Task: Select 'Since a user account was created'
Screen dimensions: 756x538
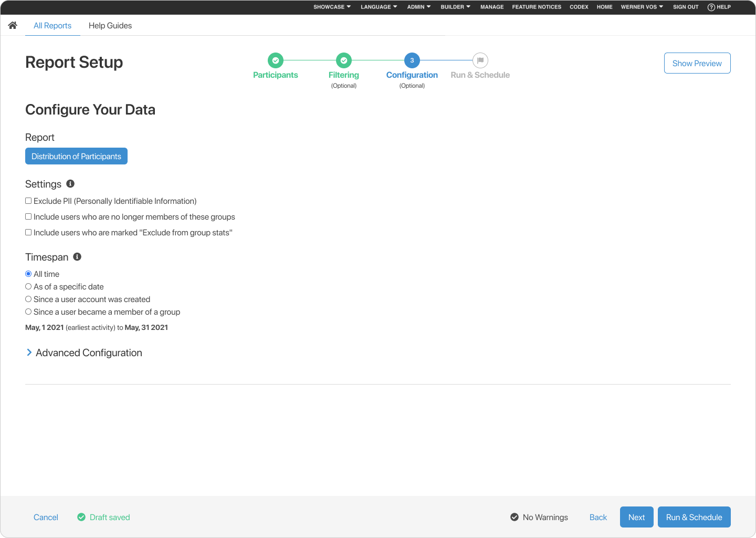Action: (28, 298)
